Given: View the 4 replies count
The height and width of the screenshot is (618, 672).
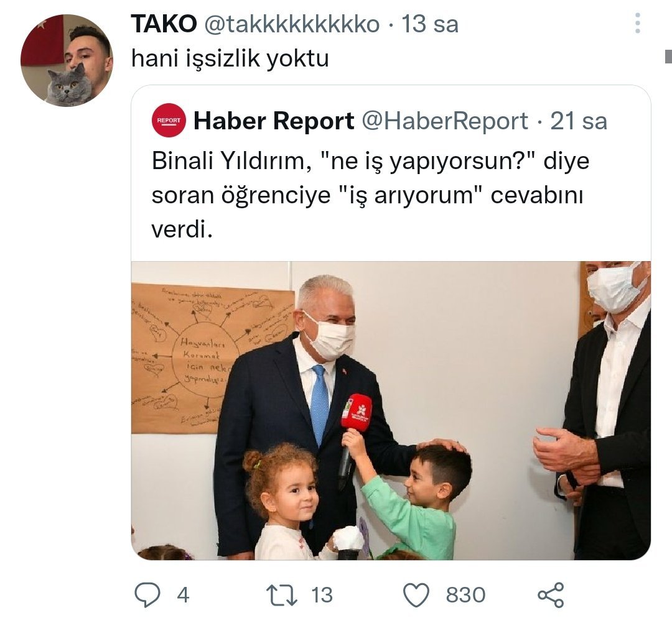Looking at the screenshot, I should click(x=183, y=595).
